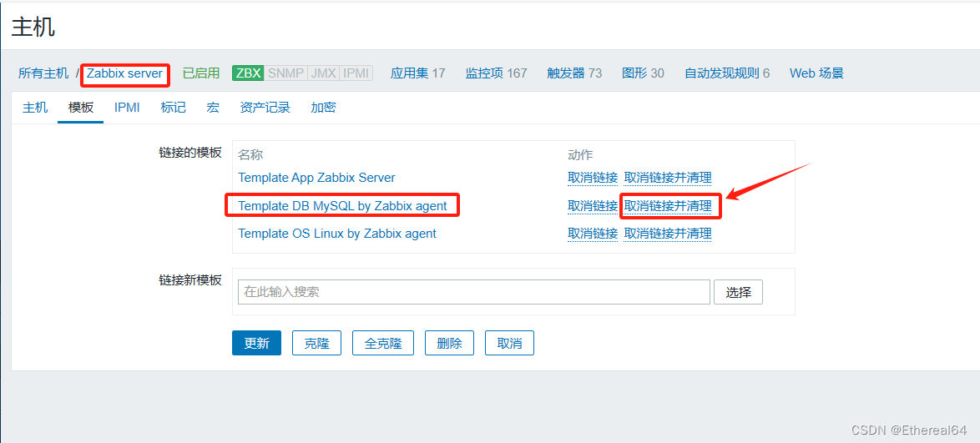Open the 宏 tab
Viewport: 980px width, 443px height.
pyautogui.click(x=213, y=108)
